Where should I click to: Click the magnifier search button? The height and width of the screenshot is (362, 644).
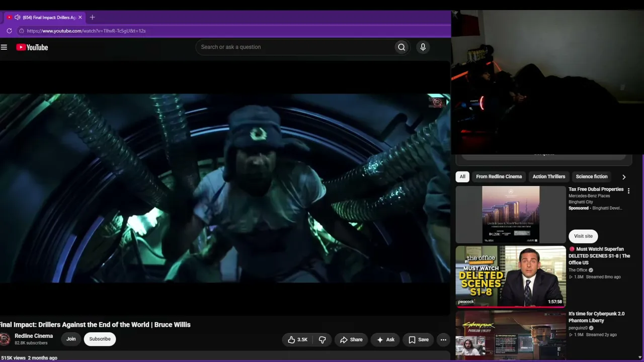tap(401, 47)
